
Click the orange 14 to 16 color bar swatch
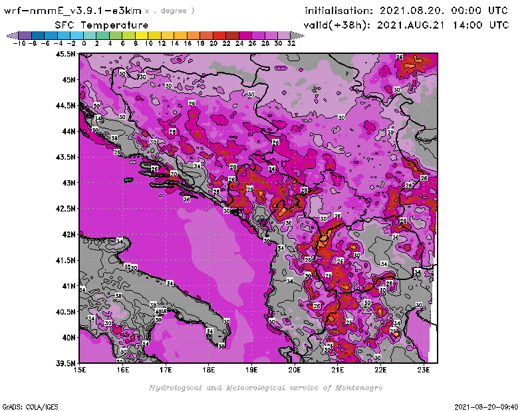[x=180, y=36]
